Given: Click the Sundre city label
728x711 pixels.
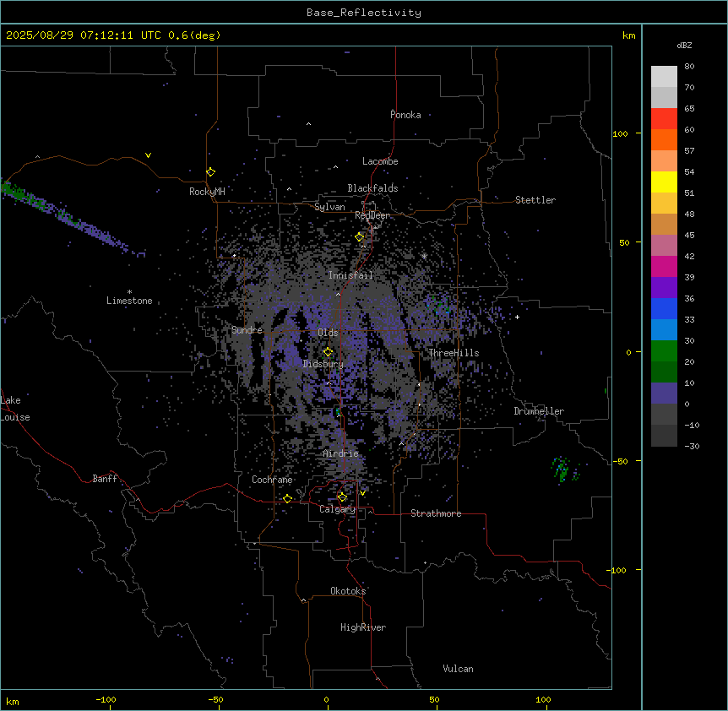Looking at the screenshot, I should tap(247, 330).
